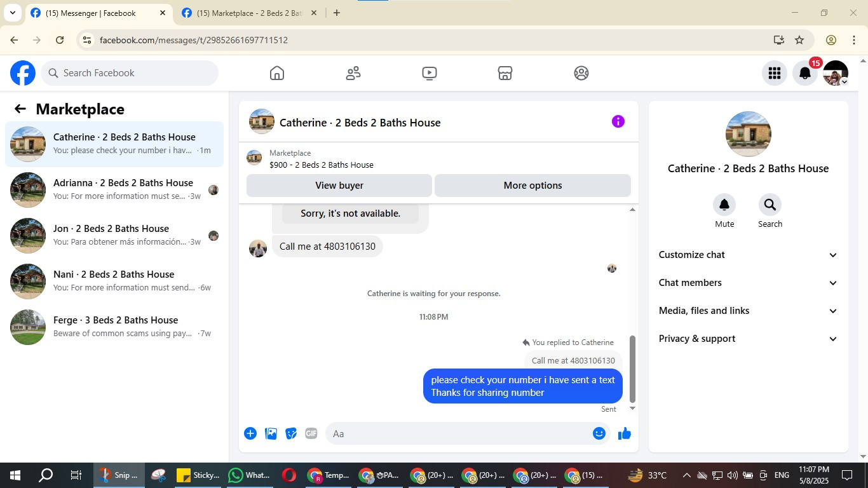Open Nani · 2 Beds 2 Baths House chat
Viewport: 868px width, 488px height.
114,281
